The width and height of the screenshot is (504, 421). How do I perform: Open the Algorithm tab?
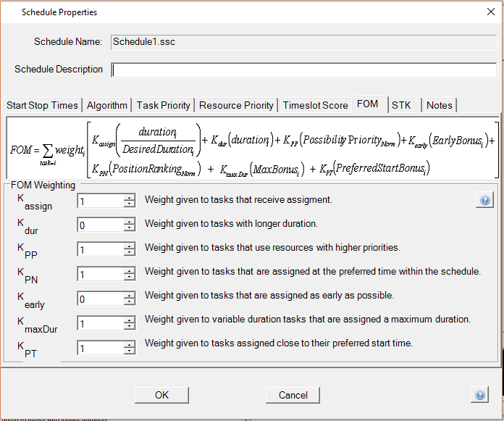point(107,105)
